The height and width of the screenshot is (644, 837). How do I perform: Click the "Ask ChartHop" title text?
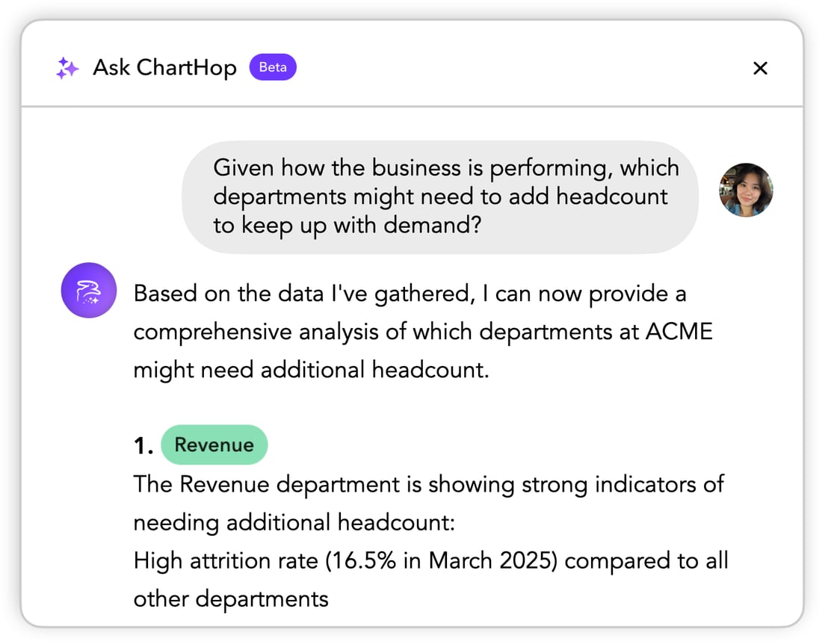[x=164, y=68]
